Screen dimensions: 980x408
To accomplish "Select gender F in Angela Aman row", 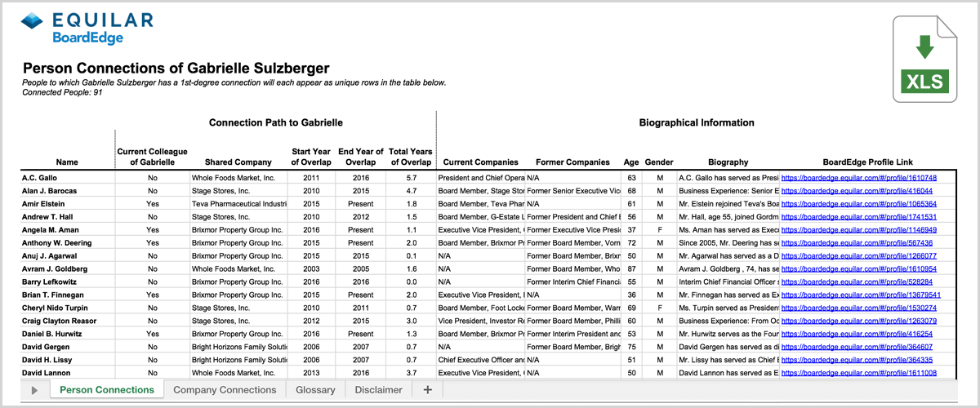I will (x=659, y=229).
